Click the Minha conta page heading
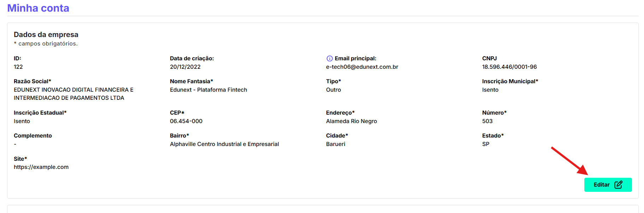Image resolution: width=644 pixels, height=213 pixels. [38, 8]
